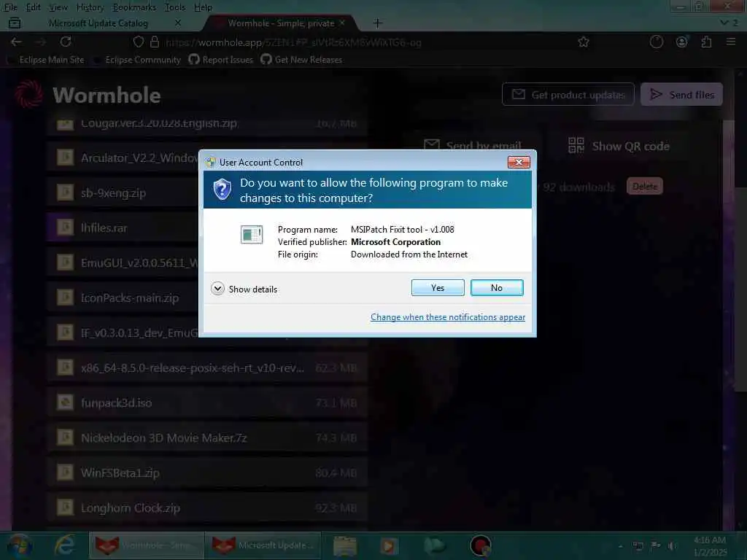The width and height of the screenshot is (747, 560).
Task: Open a new browser tab with plus
Action: pyautogui.click(x=377, y=23)
